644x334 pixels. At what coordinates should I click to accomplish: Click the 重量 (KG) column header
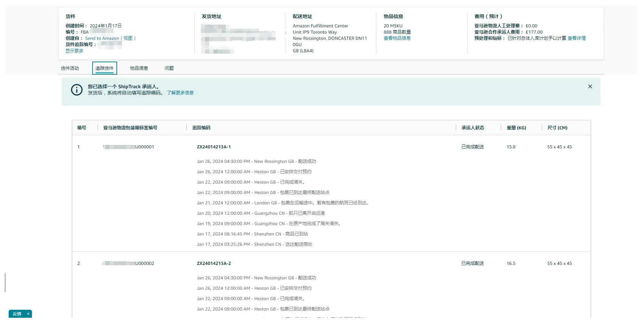point(516,128)
